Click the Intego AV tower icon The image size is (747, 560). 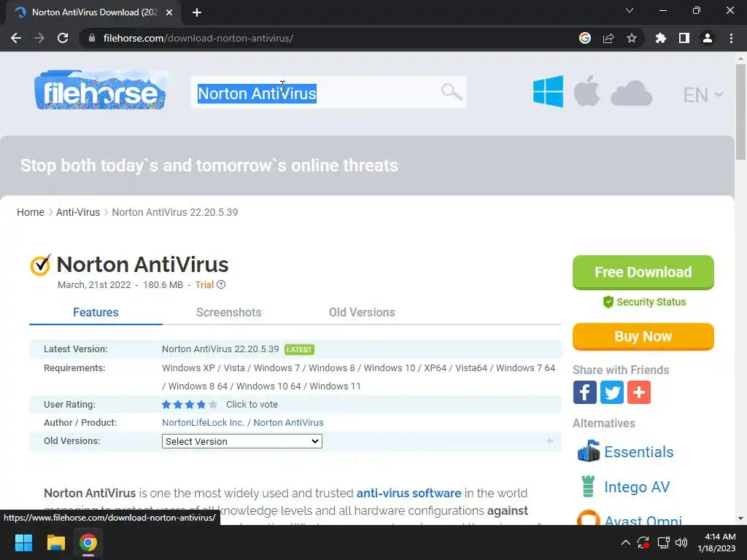(589, 486)
